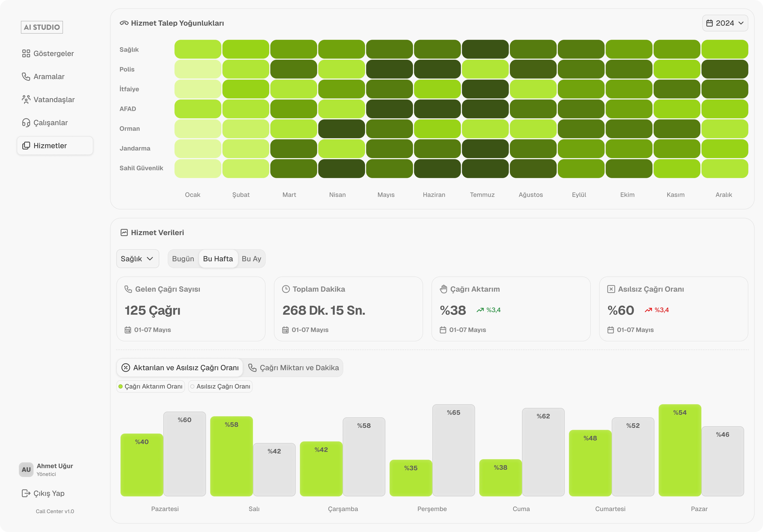The image size is (763, 532).
Task: Click the Çıkış Yap logout icon
Action: (x=26, y=493)
